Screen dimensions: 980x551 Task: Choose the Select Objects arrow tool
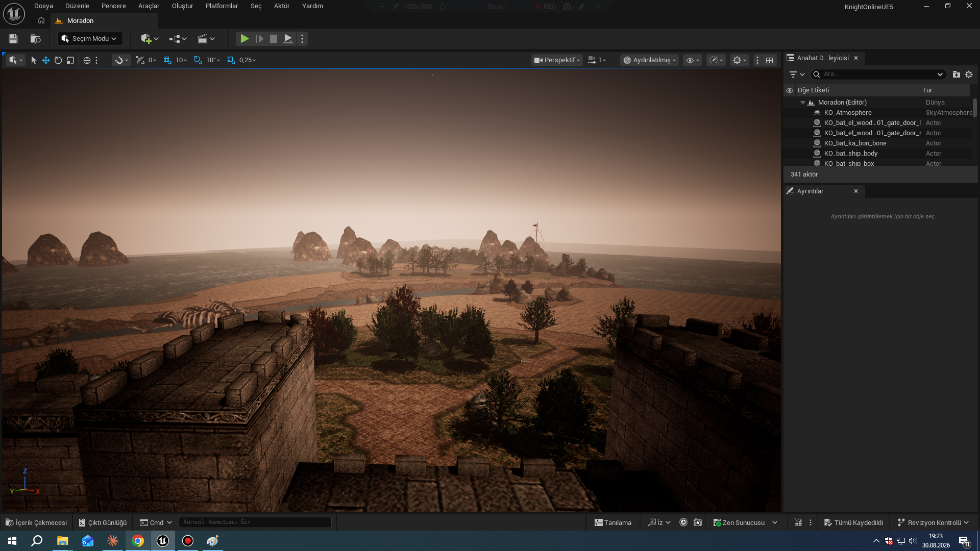[34, 60]
